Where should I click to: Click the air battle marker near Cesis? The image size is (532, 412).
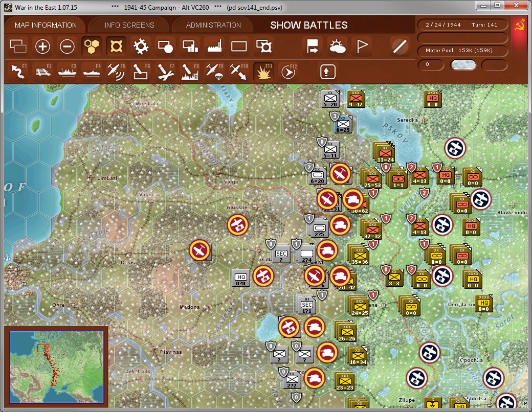click(x=199, y=250)
